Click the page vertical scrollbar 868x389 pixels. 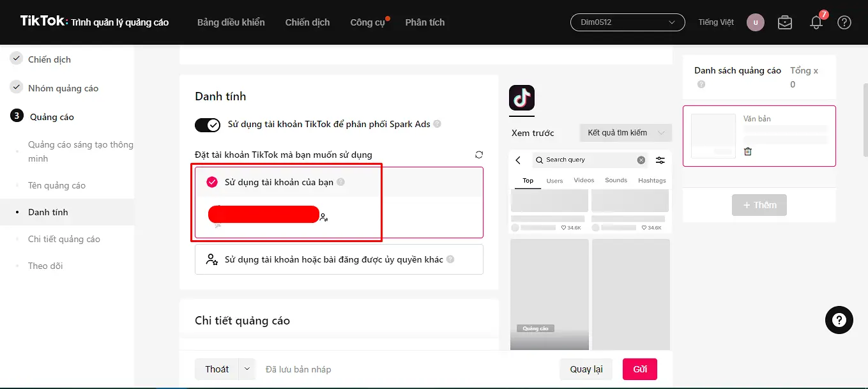865,120
